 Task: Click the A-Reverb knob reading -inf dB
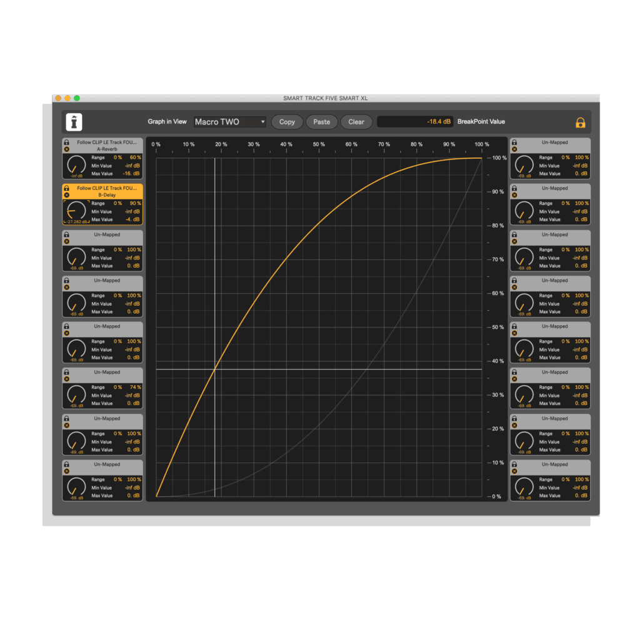click(76, 165)
